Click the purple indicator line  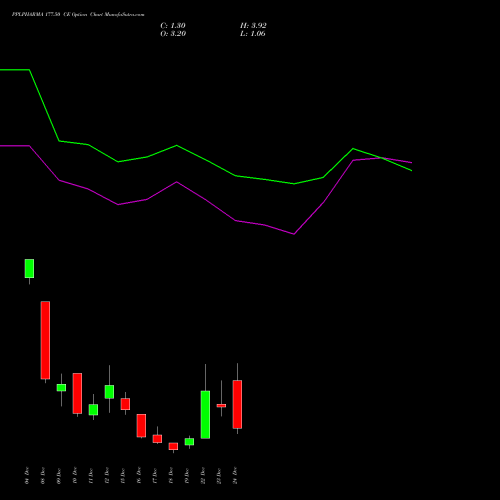[x=206, y=200]
